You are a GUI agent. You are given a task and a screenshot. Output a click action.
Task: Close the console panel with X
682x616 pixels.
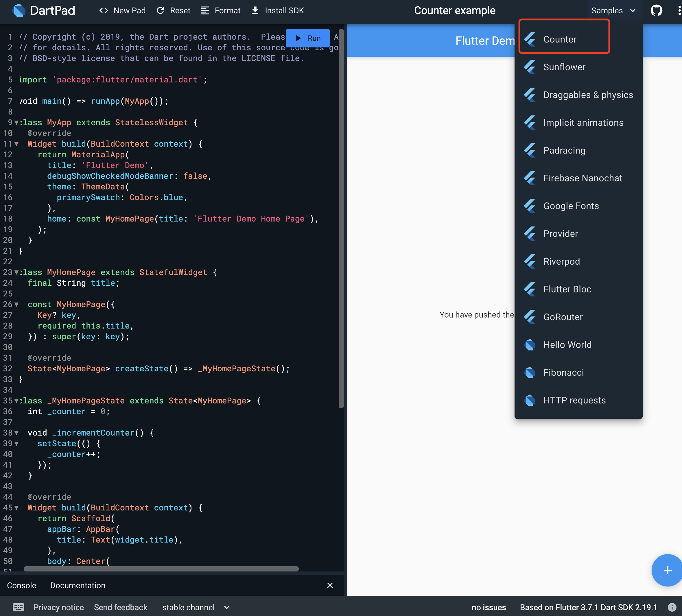pos(330,585)
